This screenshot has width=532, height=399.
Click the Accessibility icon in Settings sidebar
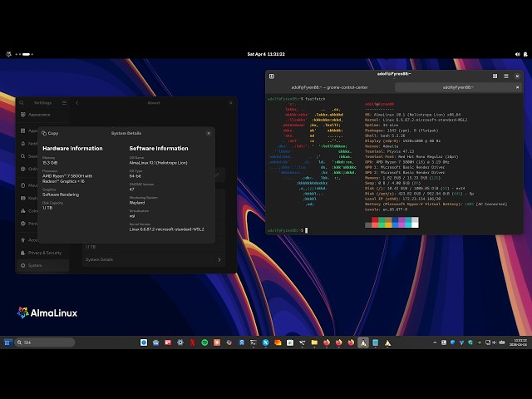coord(23,240)
